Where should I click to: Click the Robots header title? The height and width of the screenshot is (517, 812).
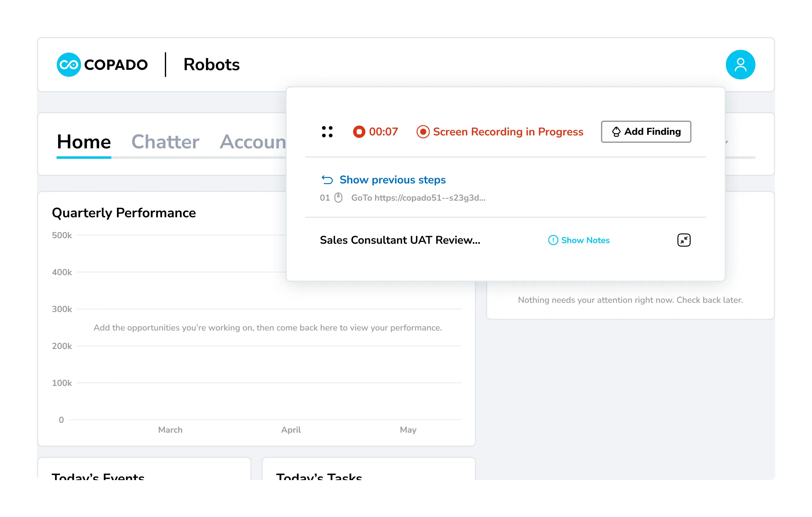(x=211, y=64)
